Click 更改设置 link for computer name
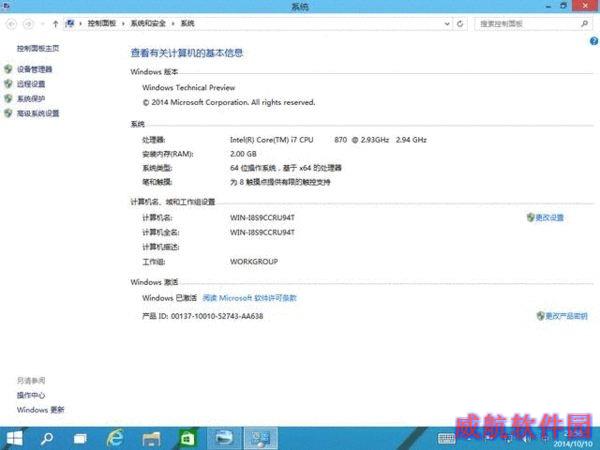Screen dimensions: 600x450 [x=549, y=218]
